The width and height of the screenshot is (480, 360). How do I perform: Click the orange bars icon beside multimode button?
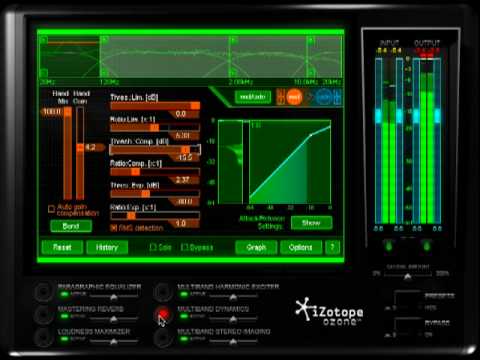280,97
